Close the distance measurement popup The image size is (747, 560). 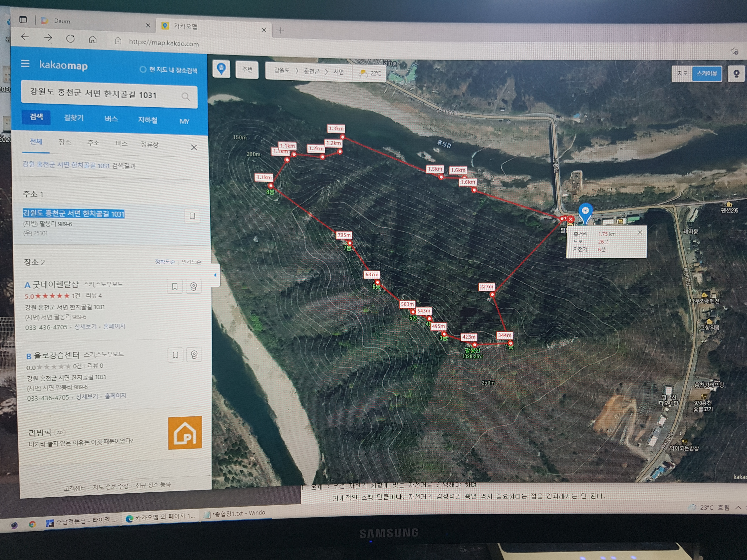640,233
